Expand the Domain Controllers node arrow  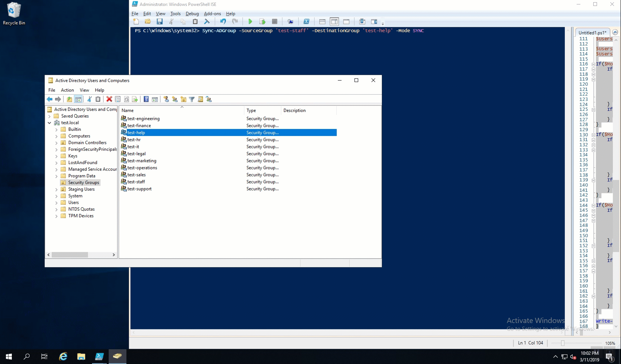pyautogui.click(x=57, y=143)
